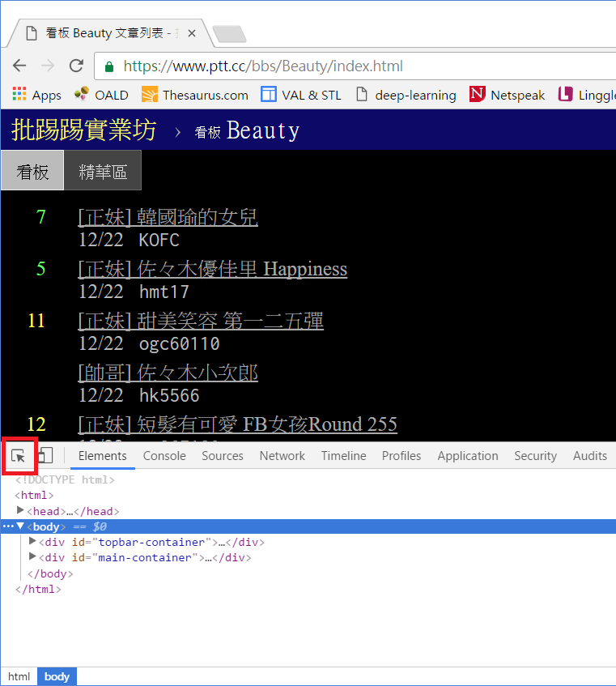Open article [帥哥] 佐々木小次郎
The height and width of the screenshot is (686, 616).
click(x=168, y=373)
